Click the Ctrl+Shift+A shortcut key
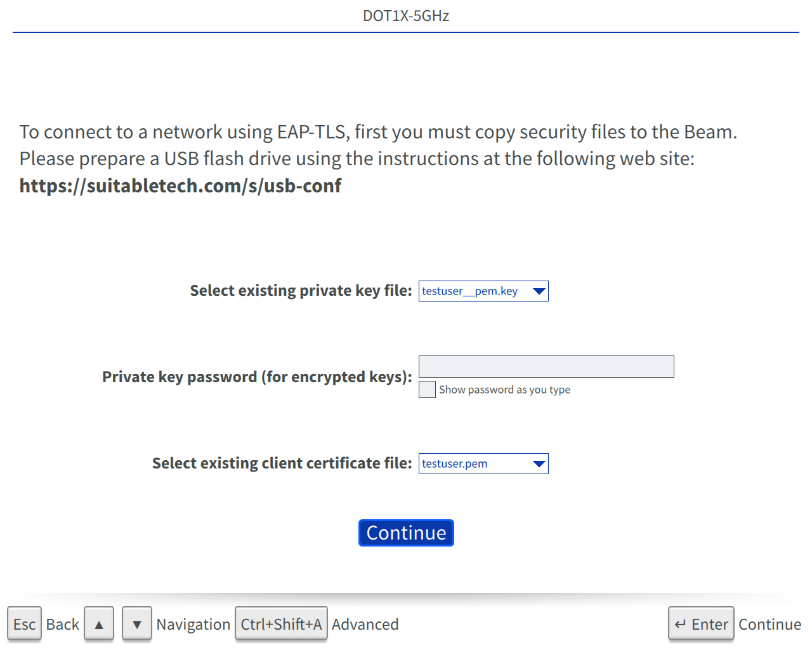The height and width of the screenshot is (650, 812). (x=281, y=624)
